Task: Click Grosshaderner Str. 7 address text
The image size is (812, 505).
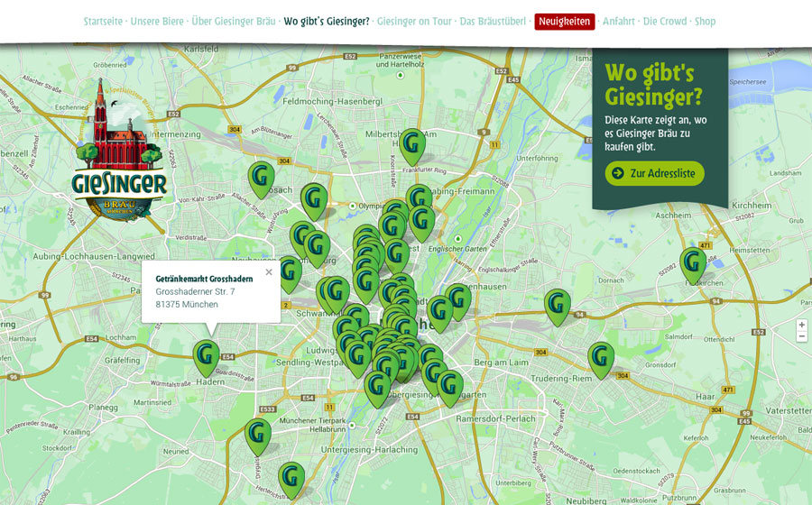Action: pos(195,292)
